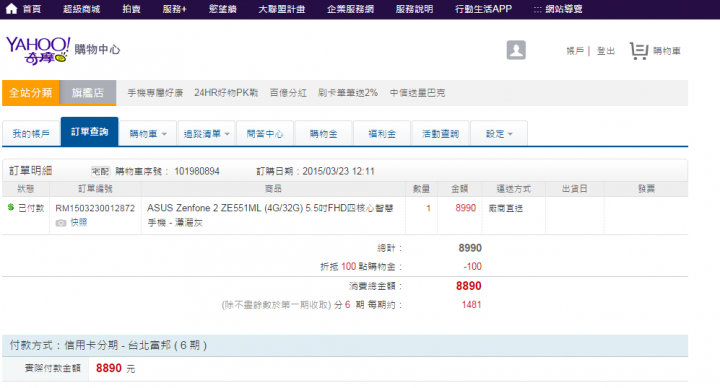Click the home icon in top bar
The image size is (720, 388).
pyautogui.click(x=11, y=9)
